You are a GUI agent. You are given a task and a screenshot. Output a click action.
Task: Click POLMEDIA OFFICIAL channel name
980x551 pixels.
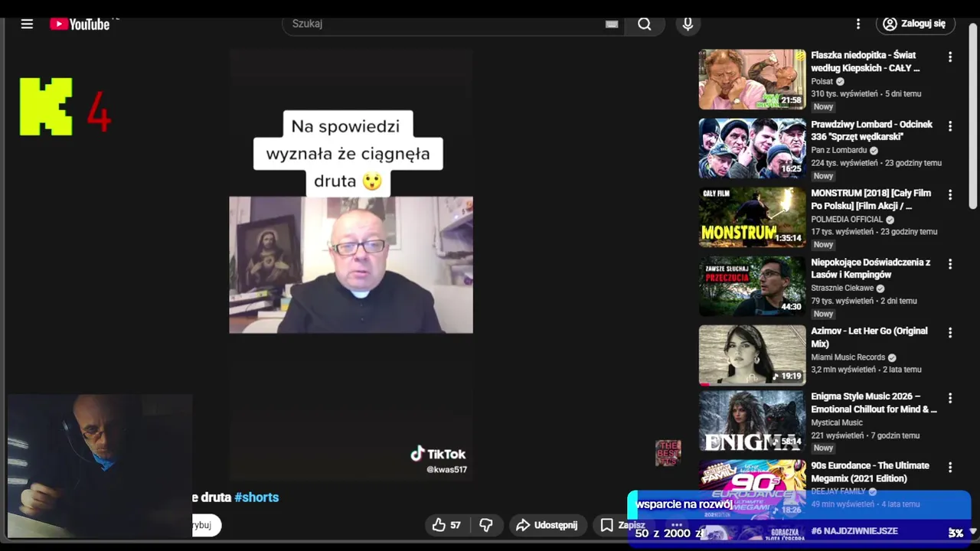pos(847,219)
